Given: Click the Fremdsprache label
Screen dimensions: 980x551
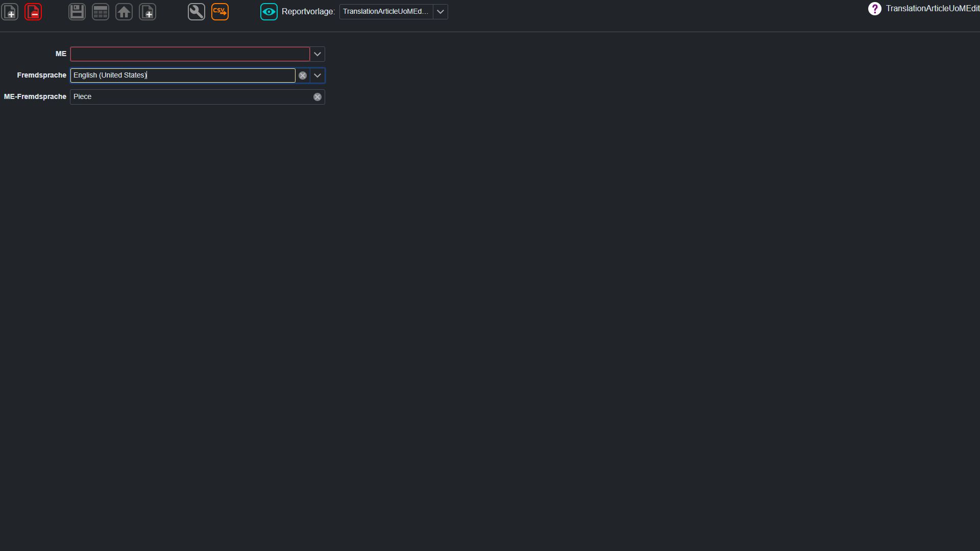Looking at the screenshot, I should coord(42,76).
